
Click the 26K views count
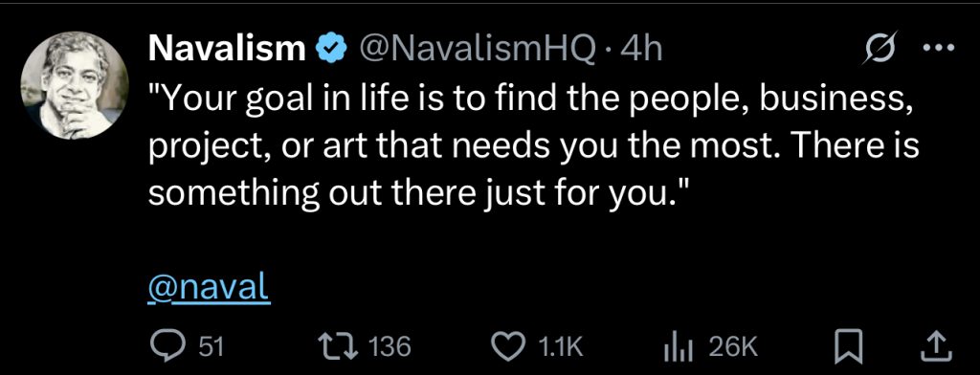tap(734, 347)
